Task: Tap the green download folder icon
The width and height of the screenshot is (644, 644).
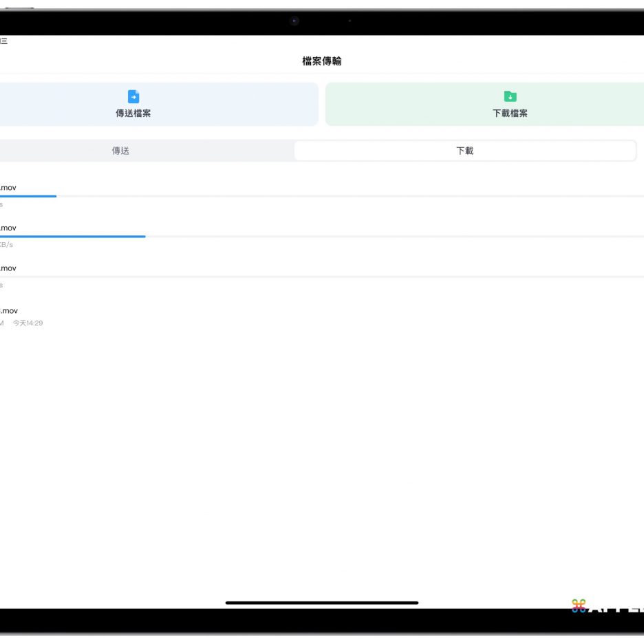Action: [x=510, y=96]
